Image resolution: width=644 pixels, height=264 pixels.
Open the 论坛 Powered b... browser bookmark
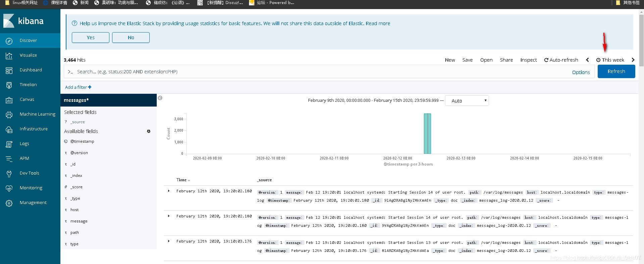click(272, 3)
